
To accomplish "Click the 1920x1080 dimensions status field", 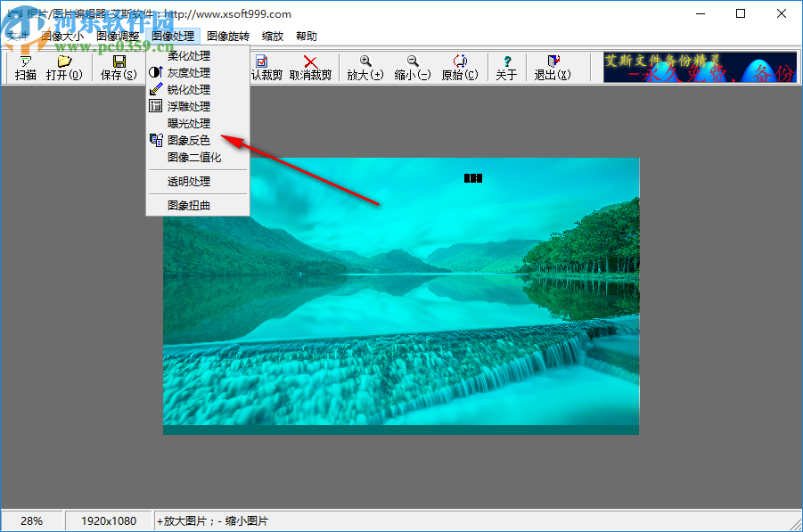I will [x=109, y=520].
